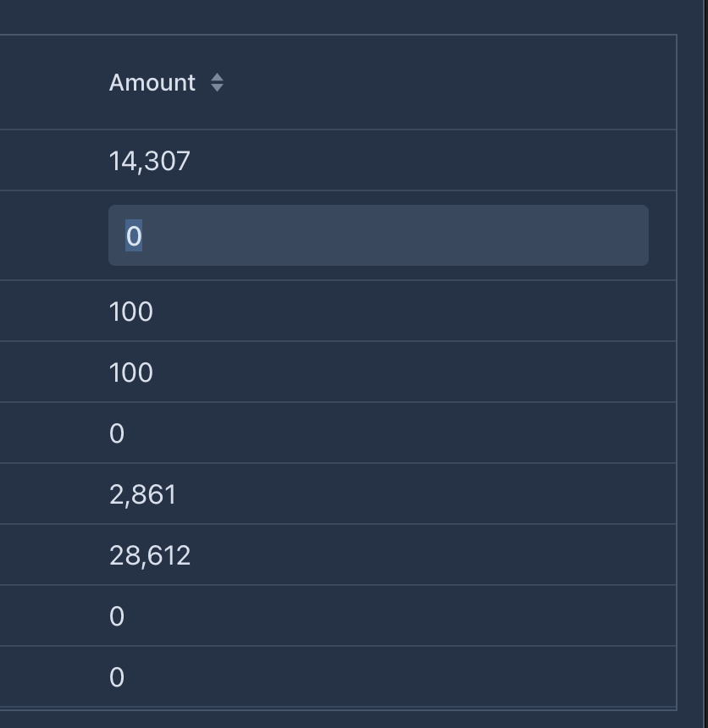Click the empty space inside the Amount input
Viewport: 708px width, 728px height.
(395, 235)
